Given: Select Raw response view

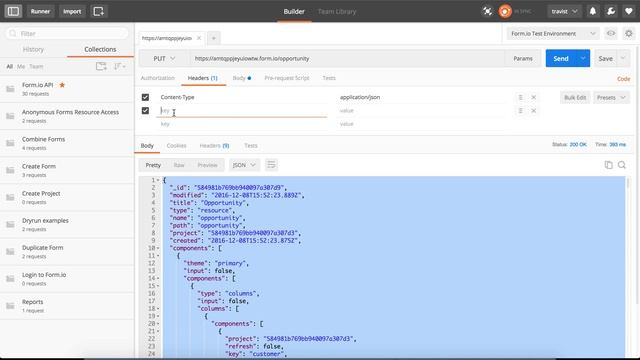Looking at the screenshot, I should 179,165.
